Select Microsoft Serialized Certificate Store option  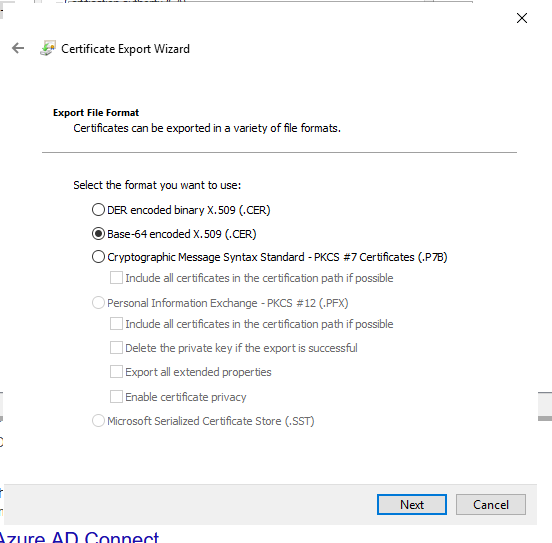(x=98, y=420)
